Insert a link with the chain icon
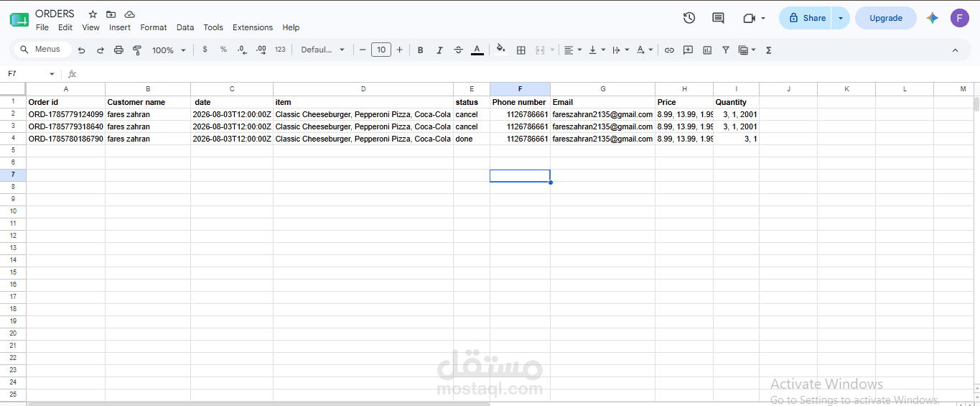 pos(669,50)
